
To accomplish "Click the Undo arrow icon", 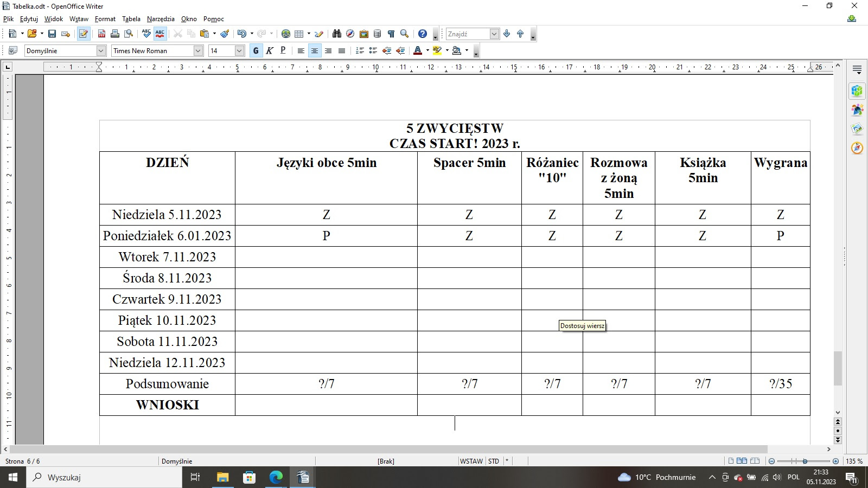I will coord(241,34).
